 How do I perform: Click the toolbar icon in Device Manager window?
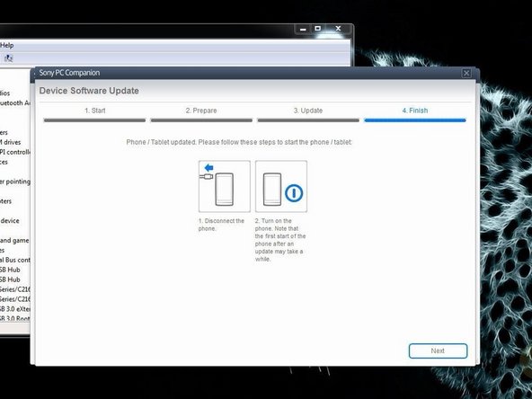8,58
